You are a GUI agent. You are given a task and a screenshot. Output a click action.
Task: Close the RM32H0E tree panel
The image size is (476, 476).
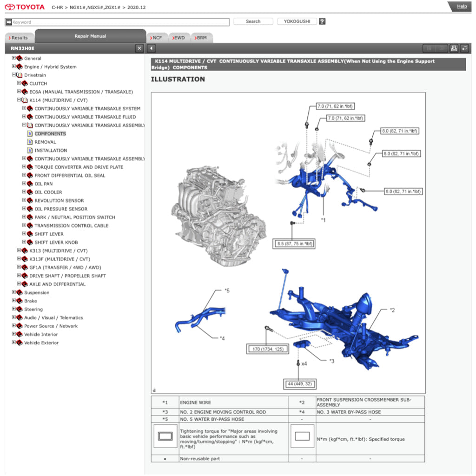click(139, 48)
